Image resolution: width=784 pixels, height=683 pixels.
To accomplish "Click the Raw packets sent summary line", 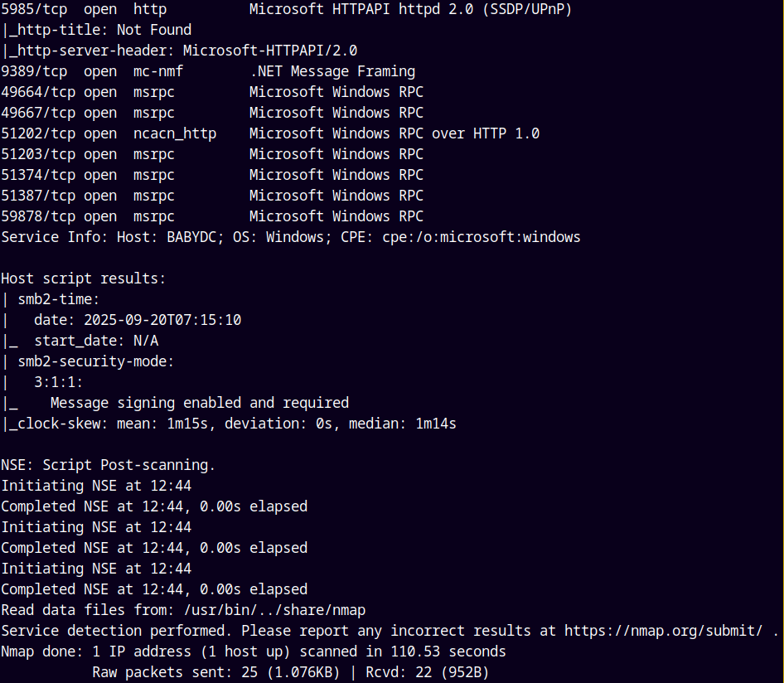I will (x=290, y=672).
